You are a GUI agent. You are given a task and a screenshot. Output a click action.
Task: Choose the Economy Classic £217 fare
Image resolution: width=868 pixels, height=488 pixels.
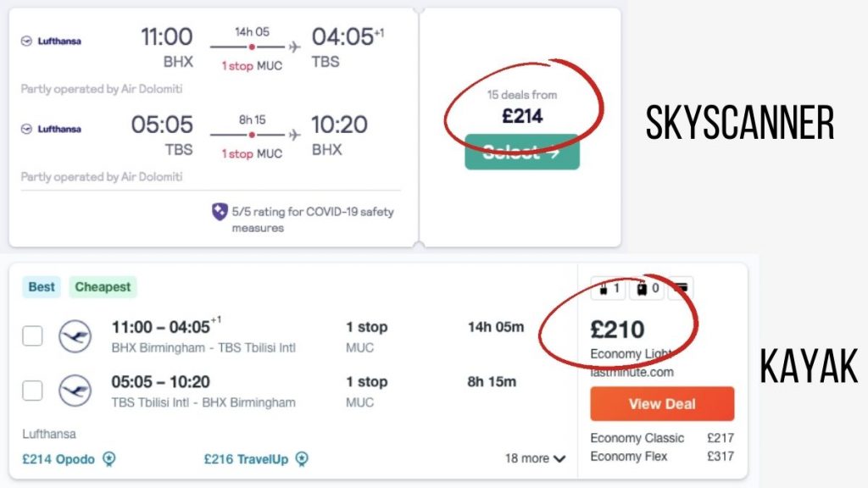point(662,438)
